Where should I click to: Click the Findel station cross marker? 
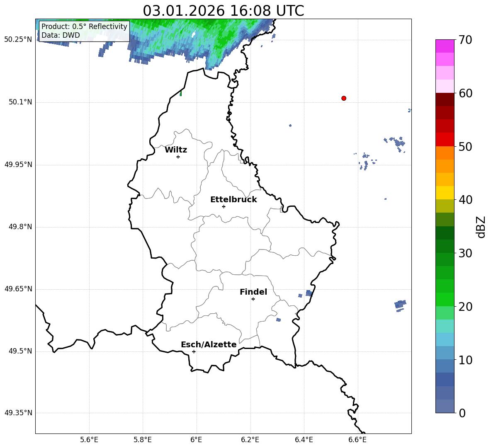pos(253,299)
